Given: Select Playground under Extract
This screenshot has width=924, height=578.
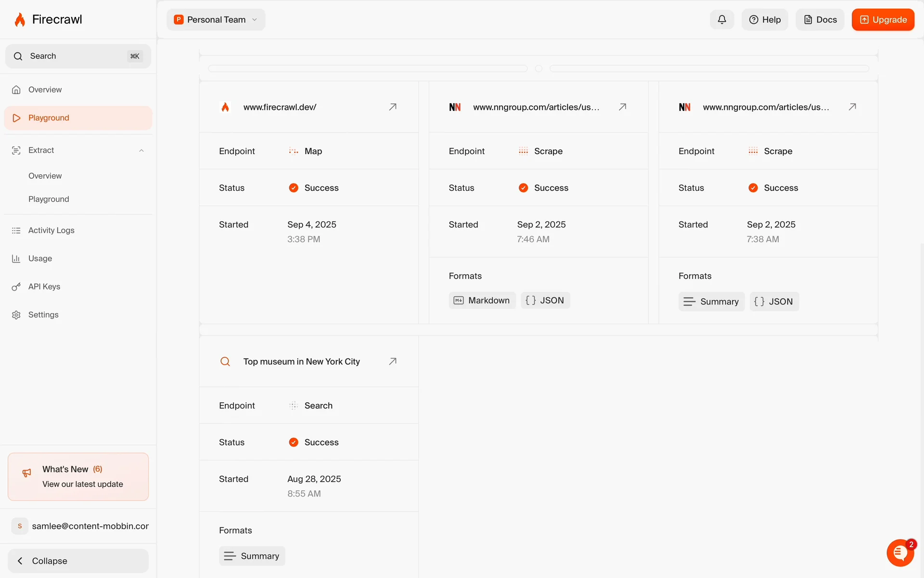Looking at the screenshot, I should click(49, 199).
